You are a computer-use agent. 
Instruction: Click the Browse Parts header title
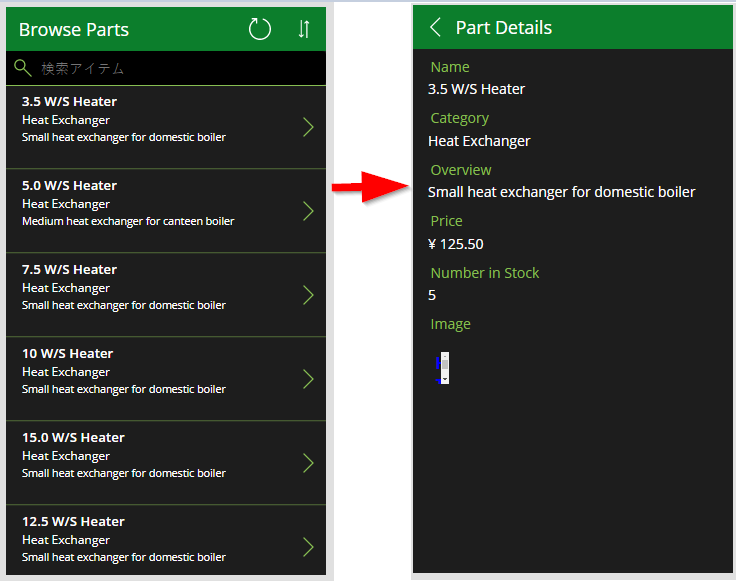tap(74, 30)
